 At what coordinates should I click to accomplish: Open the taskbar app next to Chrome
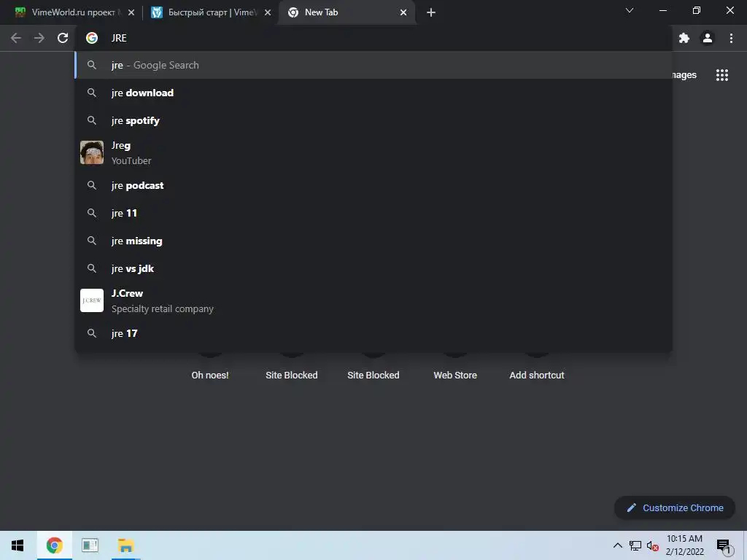pos(90,545)
